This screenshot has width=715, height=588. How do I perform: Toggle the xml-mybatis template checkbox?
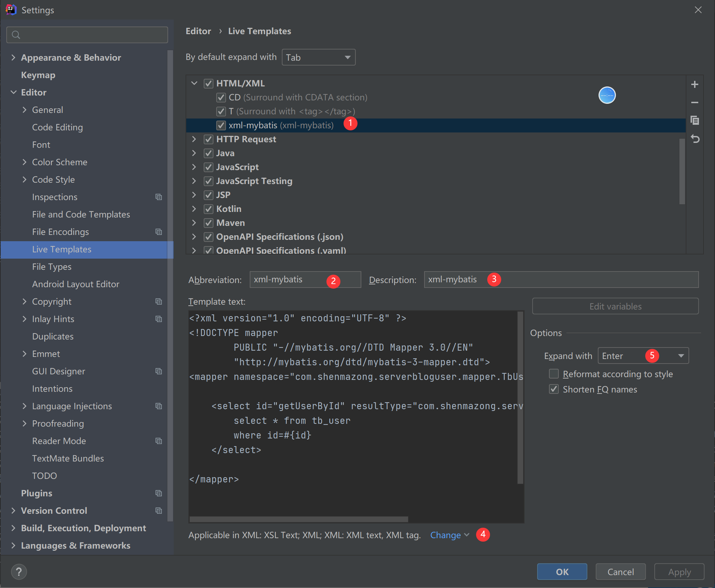pyautogui.click(x=221, y=125)
